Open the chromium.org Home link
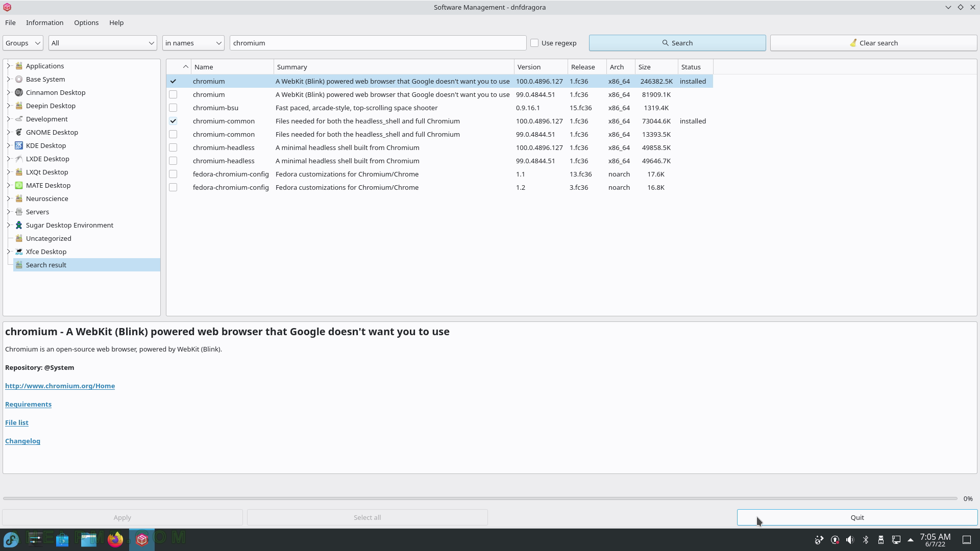Image resolution: width=980 pixels, height=551 pixels. coord(60,386)
